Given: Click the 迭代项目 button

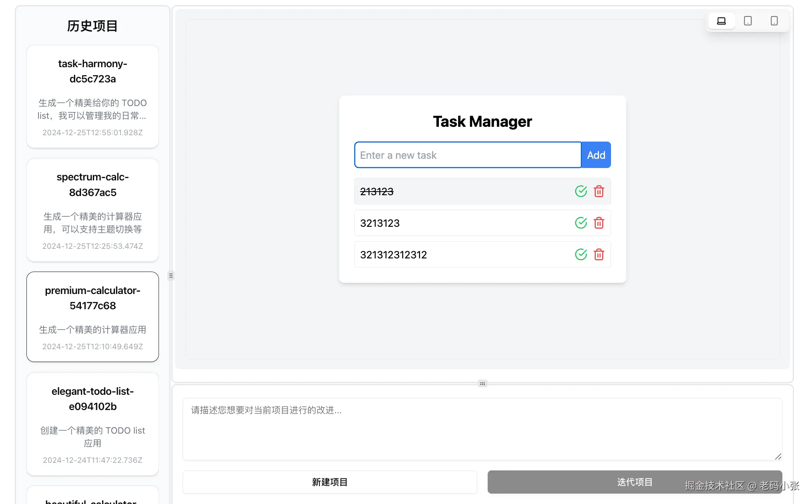Looking at the screenshot, I should click(x=634, y=482).
